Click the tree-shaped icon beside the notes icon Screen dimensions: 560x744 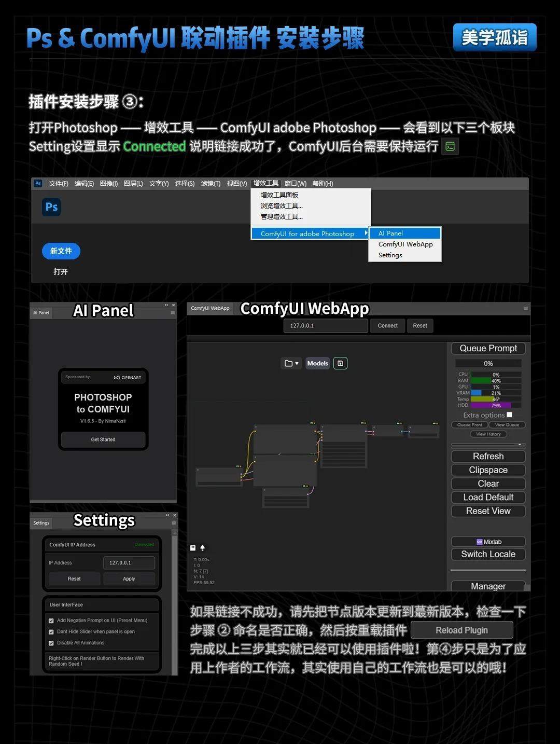click(203, 548)
